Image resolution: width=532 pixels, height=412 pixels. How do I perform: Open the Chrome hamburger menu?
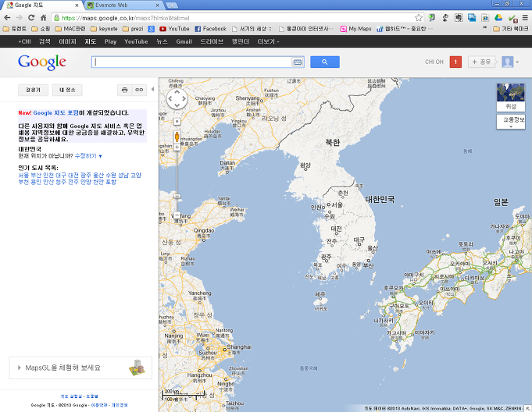click(525, 18)
